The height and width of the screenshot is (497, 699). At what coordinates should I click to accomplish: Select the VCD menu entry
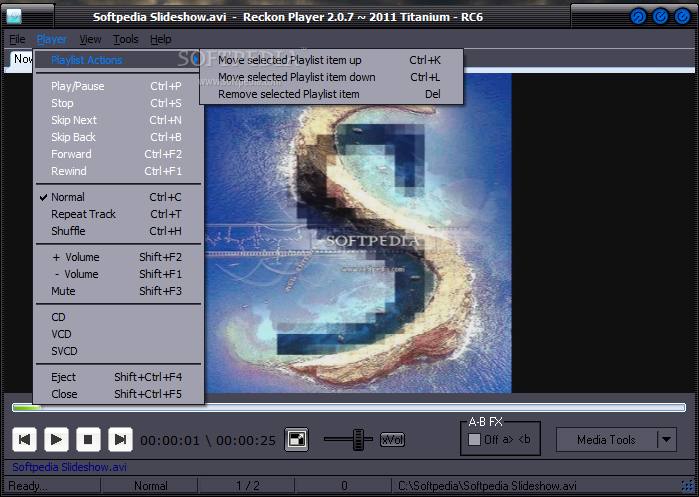click(x=119, y=334)
